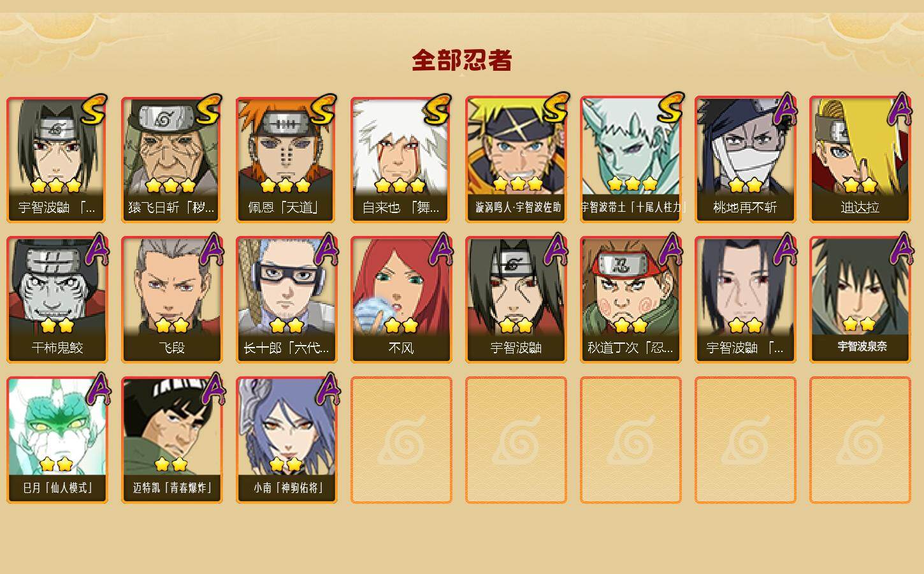Image resolution: width=924 pixels, height=574 pixels.
Task: Select the 秋道丁次 ninja card
Action: (630, 300)
